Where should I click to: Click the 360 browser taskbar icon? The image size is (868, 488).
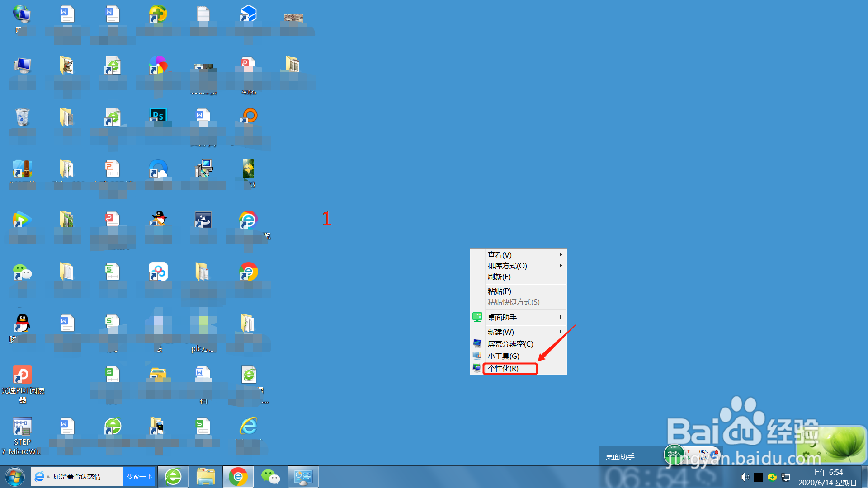point(173,477)
